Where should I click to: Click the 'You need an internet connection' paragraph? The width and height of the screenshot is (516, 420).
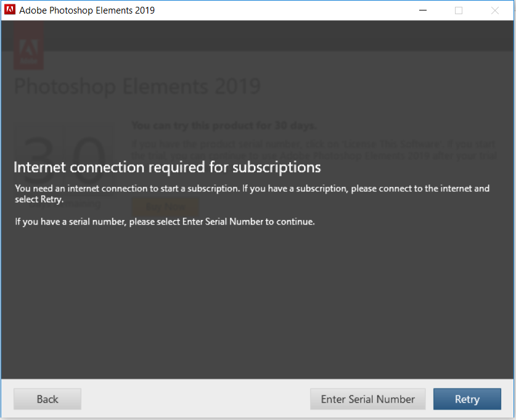click(x=252, y=194)
